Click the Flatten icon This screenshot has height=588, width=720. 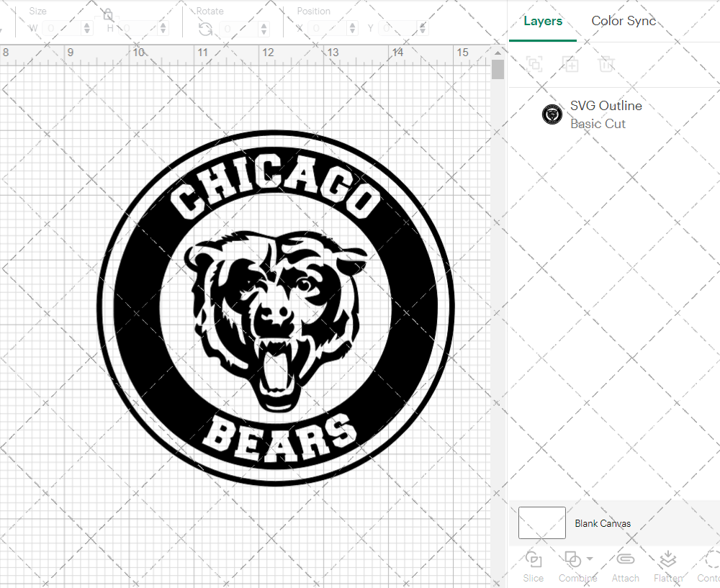point(667,560)
